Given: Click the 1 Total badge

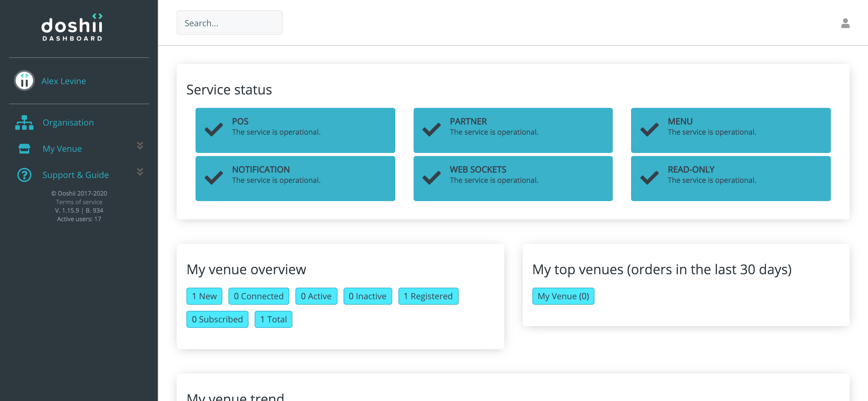Looking at the screenshot, I should tap(273, 319).
